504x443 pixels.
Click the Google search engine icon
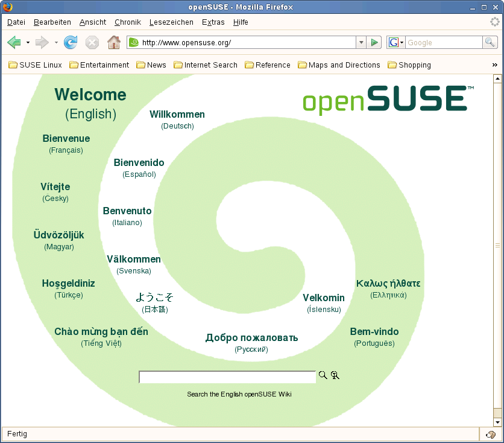(394, 42)
